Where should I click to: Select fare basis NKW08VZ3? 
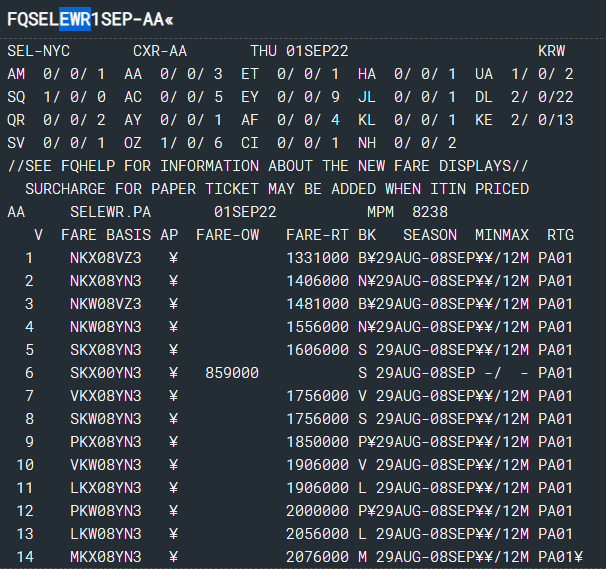(106, 304)
